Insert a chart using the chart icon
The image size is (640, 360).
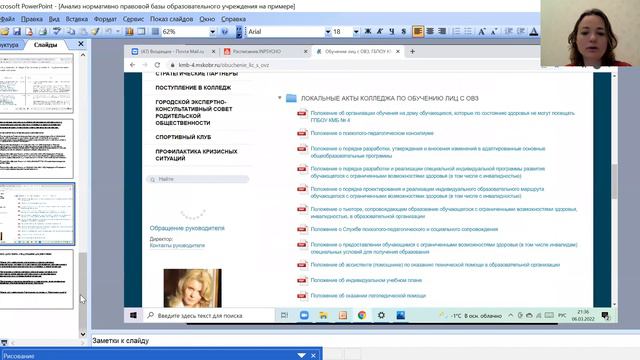click(129, 31)
